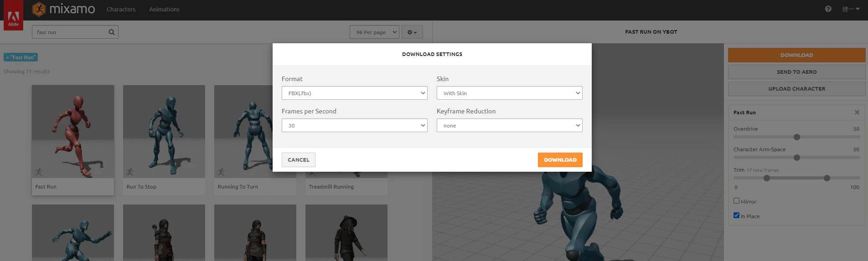The width and height of the screenshot is (868, 261).
Task: Change the 96 Per page dropdown
Action: pos(375,32)
